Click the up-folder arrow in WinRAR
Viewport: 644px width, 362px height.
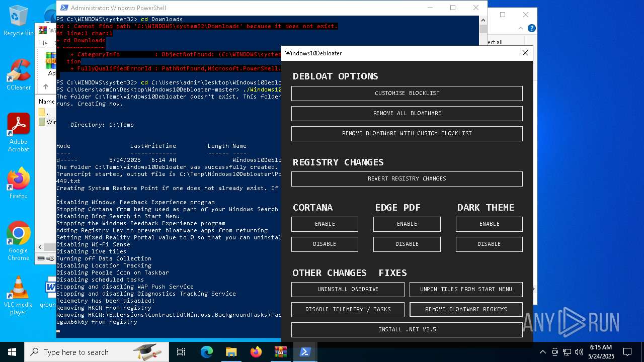tap(46, 86)
